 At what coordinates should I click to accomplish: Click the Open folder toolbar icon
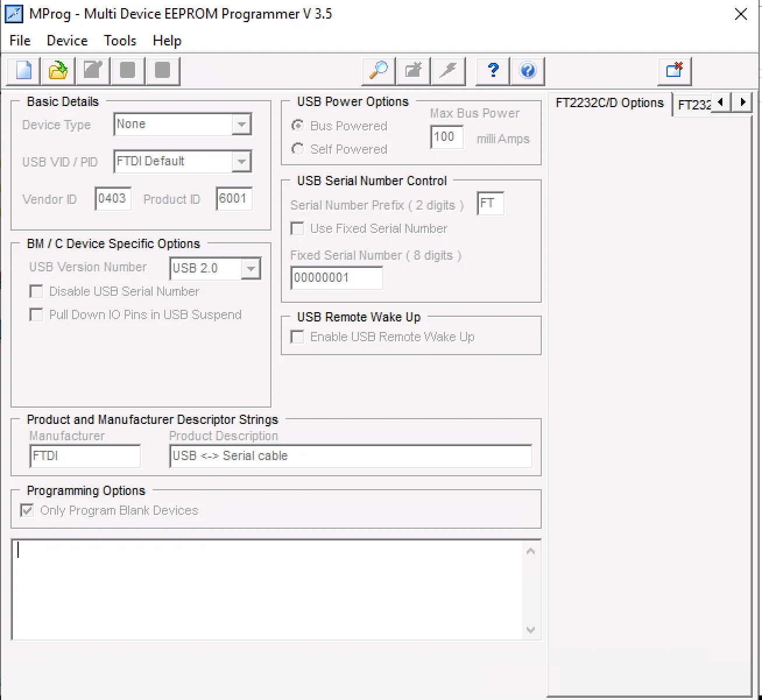pos(58,71)
